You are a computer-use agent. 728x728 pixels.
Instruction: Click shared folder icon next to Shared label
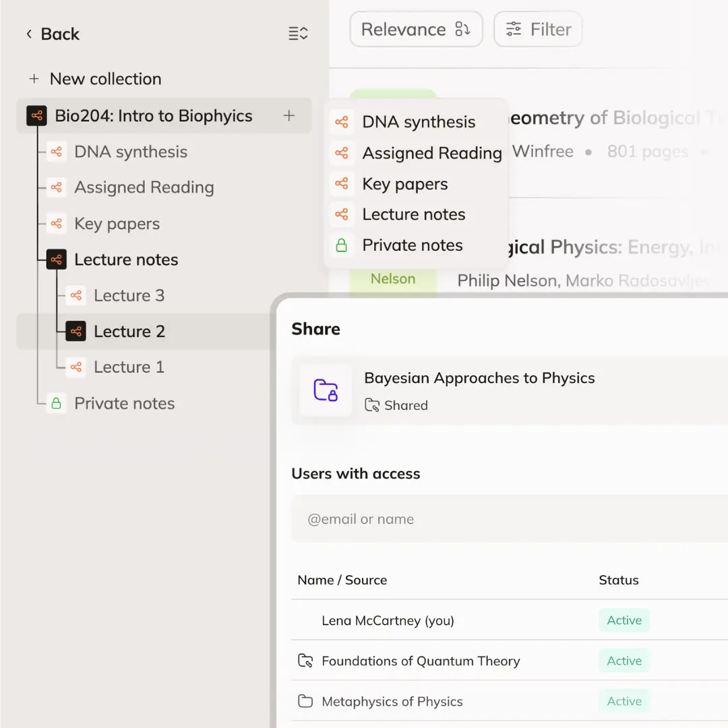[x=372, y=405]
